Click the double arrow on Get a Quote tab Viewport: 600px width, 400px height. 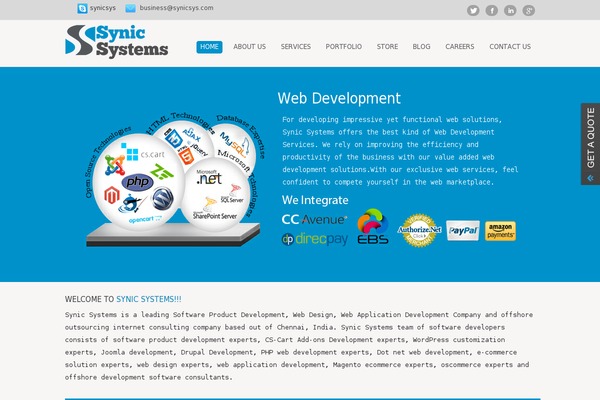coord(590,178)
